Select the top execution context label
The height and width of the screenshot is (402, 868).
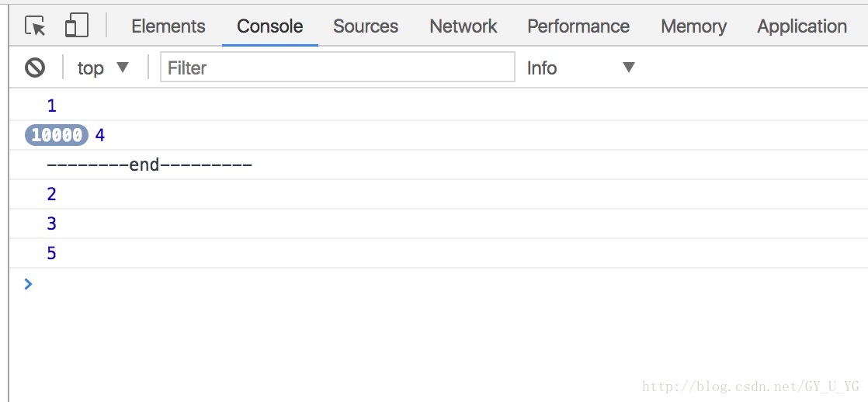(x=90, y=68)
